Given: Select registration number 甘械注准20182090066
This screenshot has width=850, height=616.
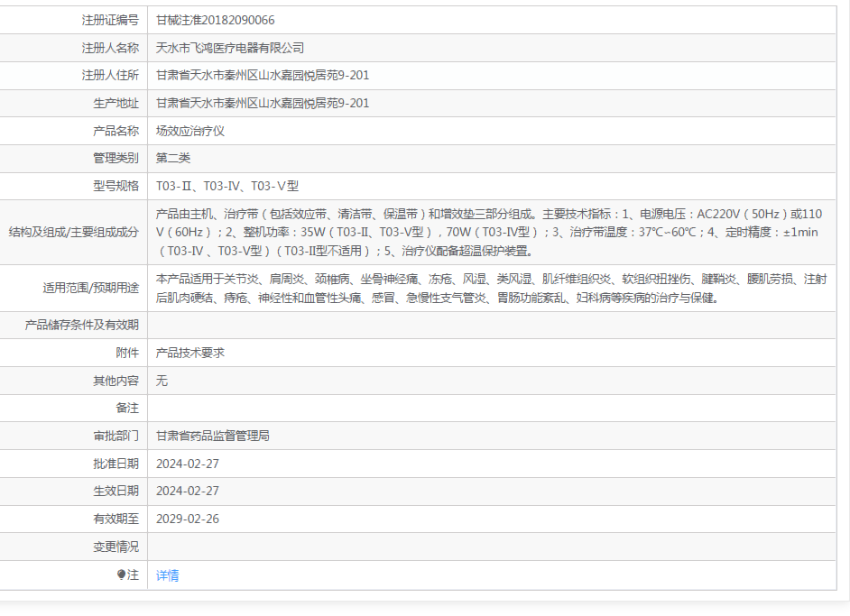Looking at the screenshot, I should (216, 21).
